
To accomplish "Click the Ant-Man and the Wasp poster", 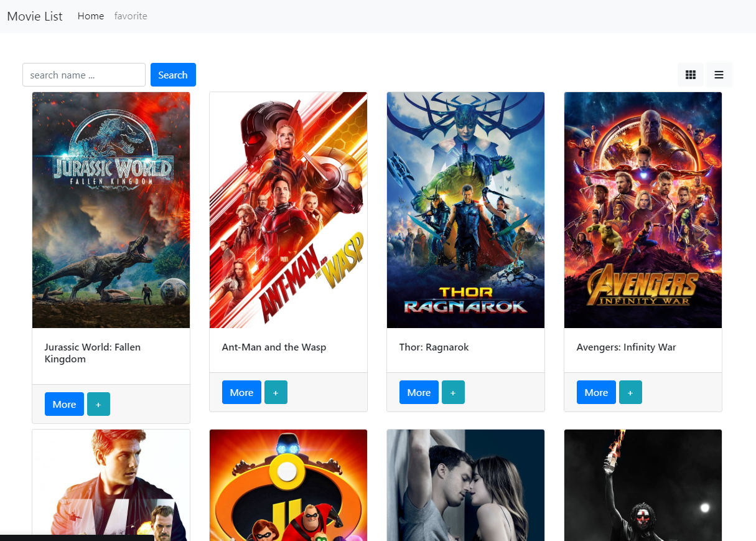I will point(288,210).
